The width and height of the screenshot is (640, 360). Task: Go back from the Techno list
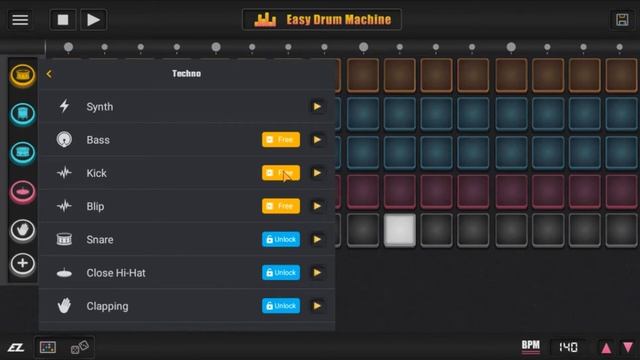tap(49, 74)
